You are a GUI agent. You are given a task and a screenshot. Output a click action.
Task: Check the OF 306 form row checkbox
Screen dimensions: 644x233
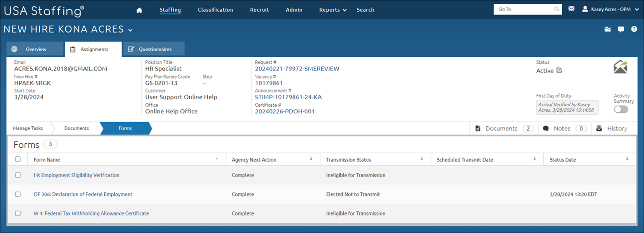click(x=18, y=194)
